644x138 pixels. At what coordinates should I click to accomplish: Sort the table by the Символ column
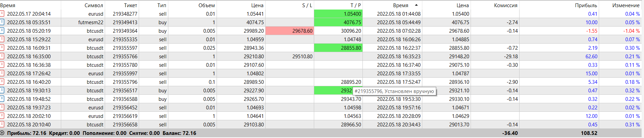94,5
